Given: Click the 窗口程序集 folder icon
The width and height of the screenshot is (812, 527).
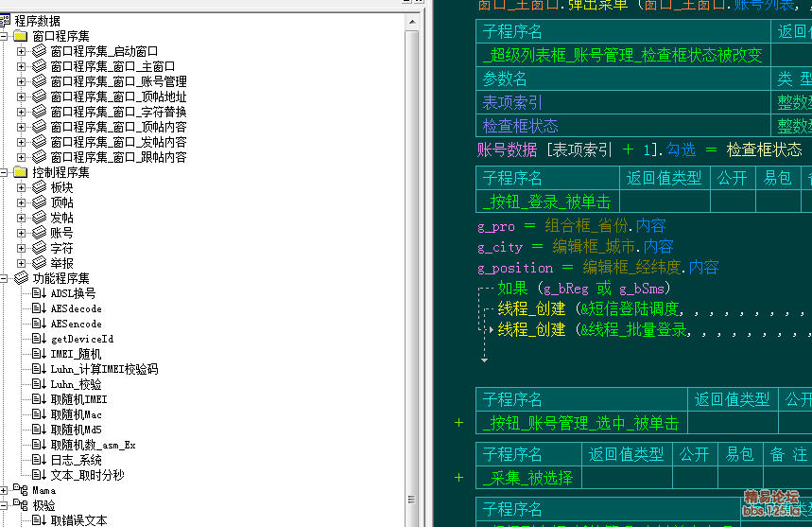Looking at the screenshot, I should 22,36.
